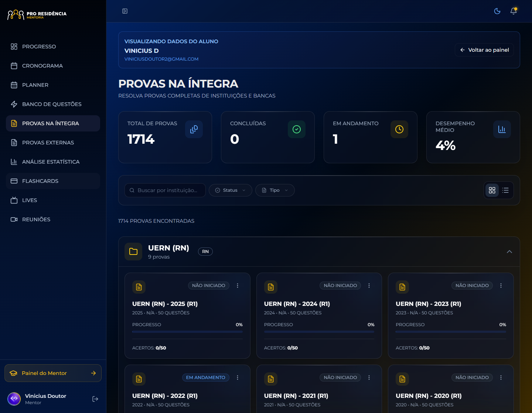532x413 pixels.
Task: Click document icon on UERN 2023 card
Action: (x=402, y=287)
